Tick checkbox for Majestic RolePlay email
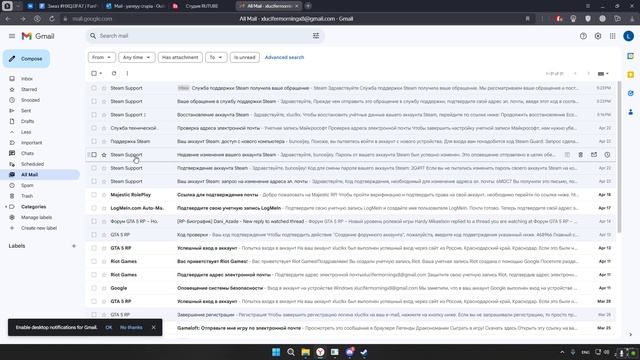This screenshot has height=360, width=640. pos(94,195)
